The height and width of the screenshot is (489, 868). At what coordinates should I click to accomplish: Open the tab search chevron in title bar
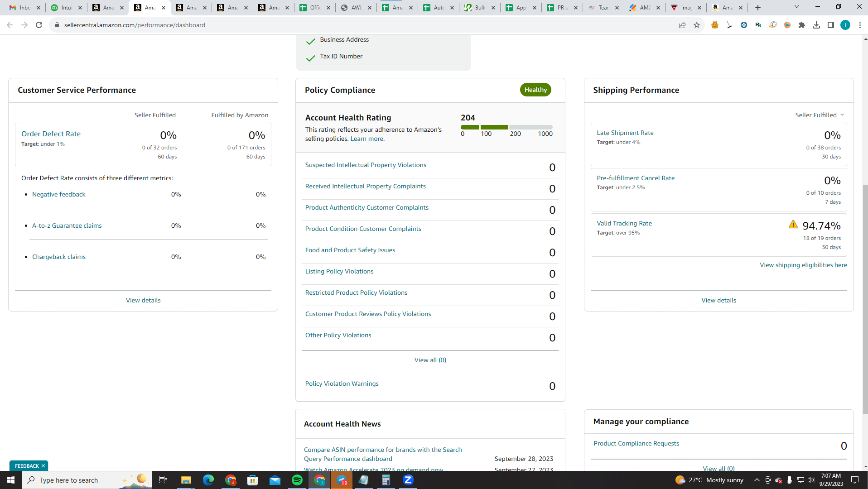797,7
